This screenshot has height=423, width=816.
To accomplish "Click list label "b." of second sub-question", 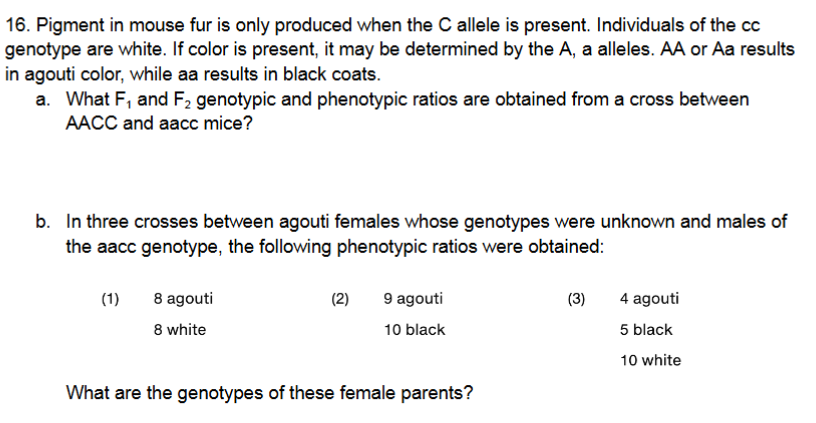I will pos(44,221).
